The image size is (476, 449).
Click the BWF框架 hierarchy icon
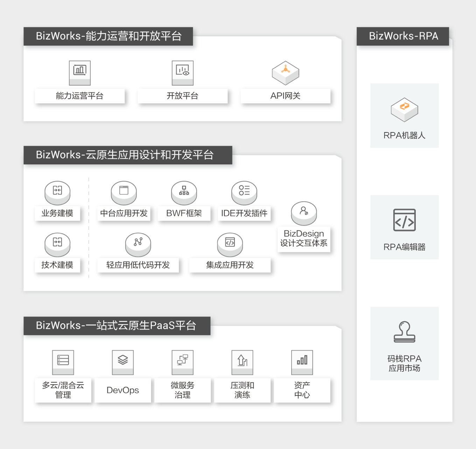click(184, 193)
